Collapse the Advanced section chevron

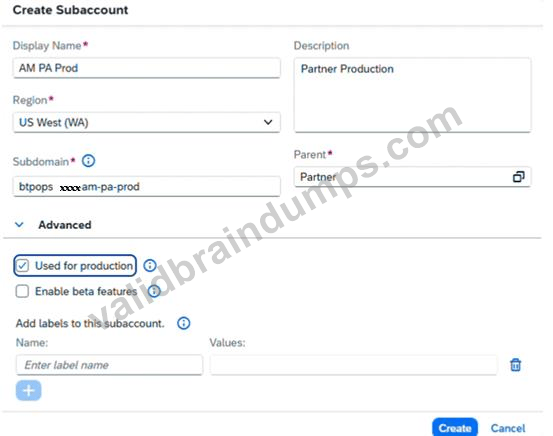pyautogui.click(x=19, y=225)
